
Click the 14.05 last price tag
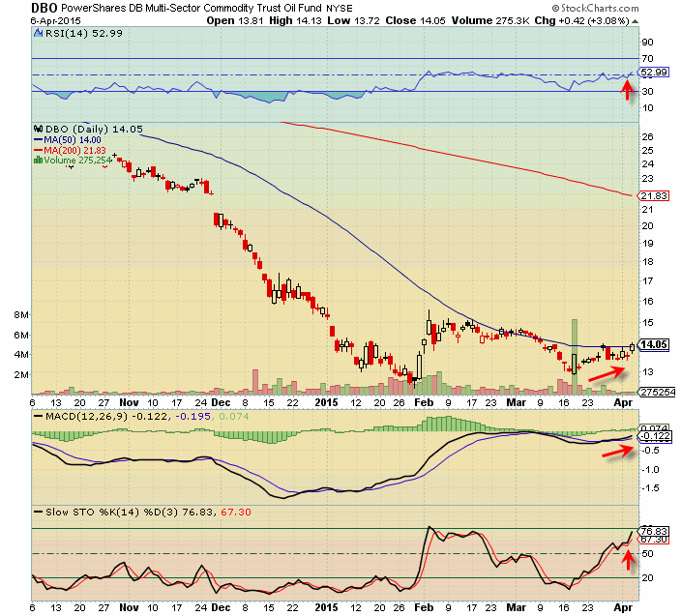click(x=653, y=344)
